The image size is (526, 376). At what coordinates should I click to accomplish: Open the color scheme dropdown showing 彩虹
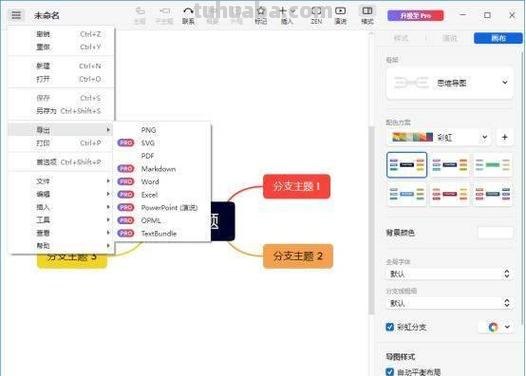pos(439,137)
